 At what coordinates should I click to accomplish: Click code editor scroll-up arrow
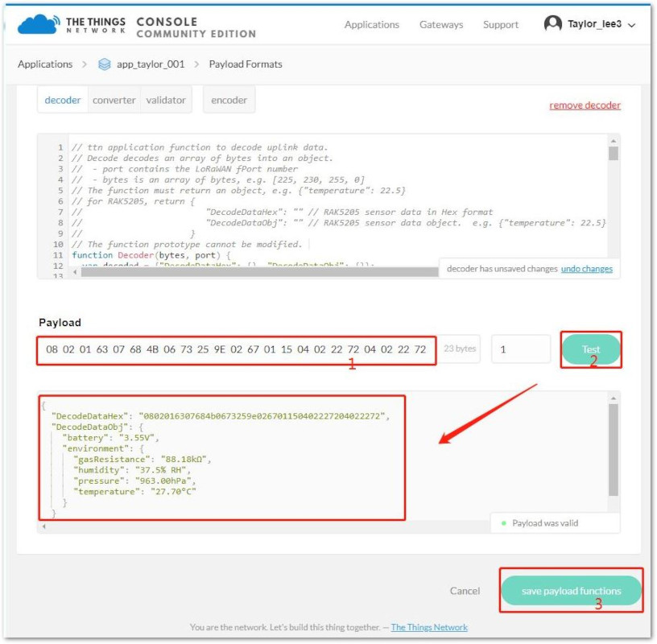[x=614, y=141]
